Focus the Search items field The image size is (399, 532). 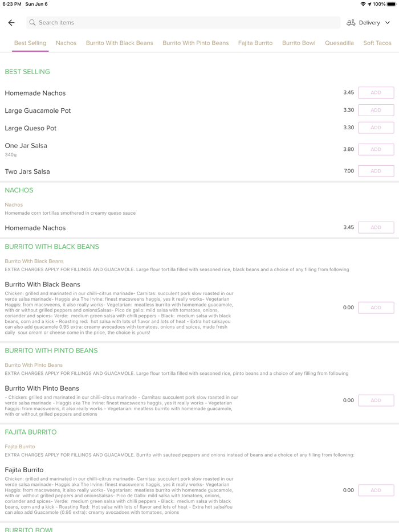182,23
